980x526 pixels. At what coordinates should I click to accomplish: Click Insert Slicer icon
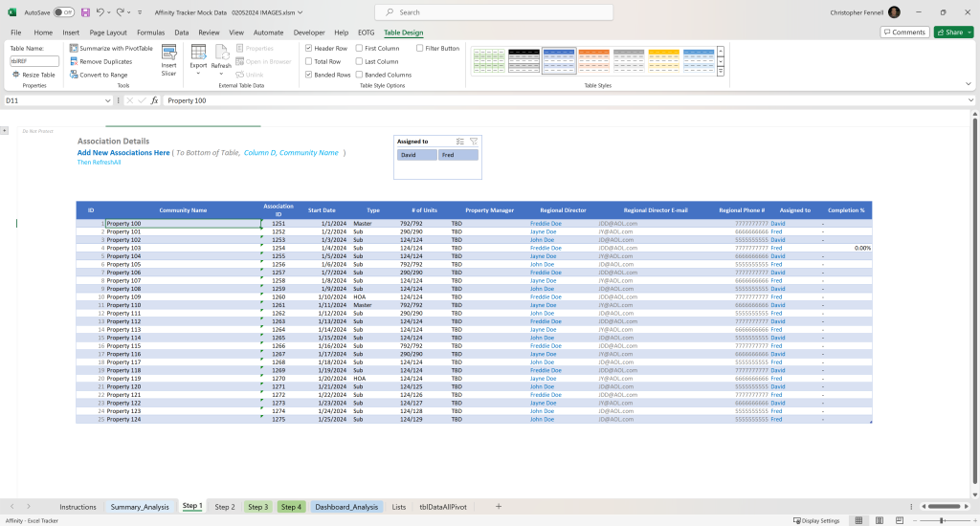pos(168,60)
